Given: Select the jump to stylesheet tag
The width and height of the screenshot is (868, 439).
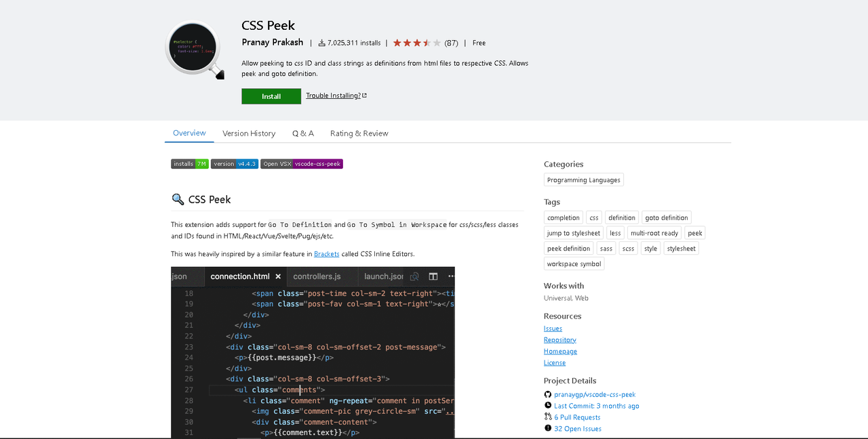Looking at the screenshot, I should point(574,233).
